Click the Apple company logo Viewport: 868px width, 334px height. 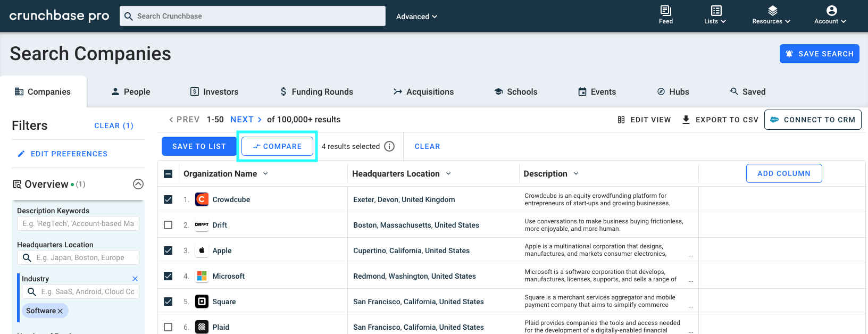(202, 250)
